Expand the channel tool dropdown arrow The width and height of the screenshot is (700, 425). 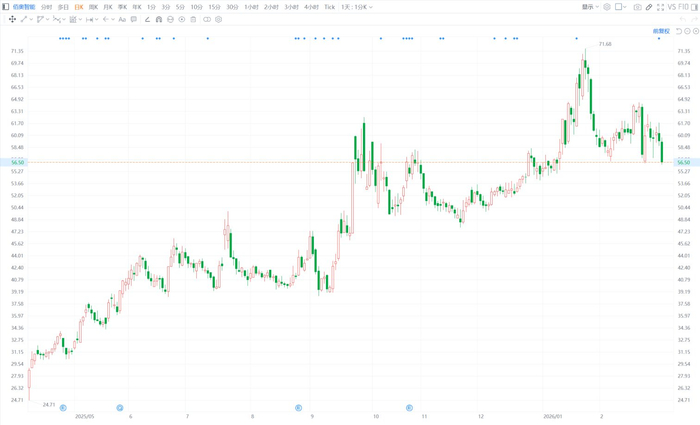coord(47,20)
